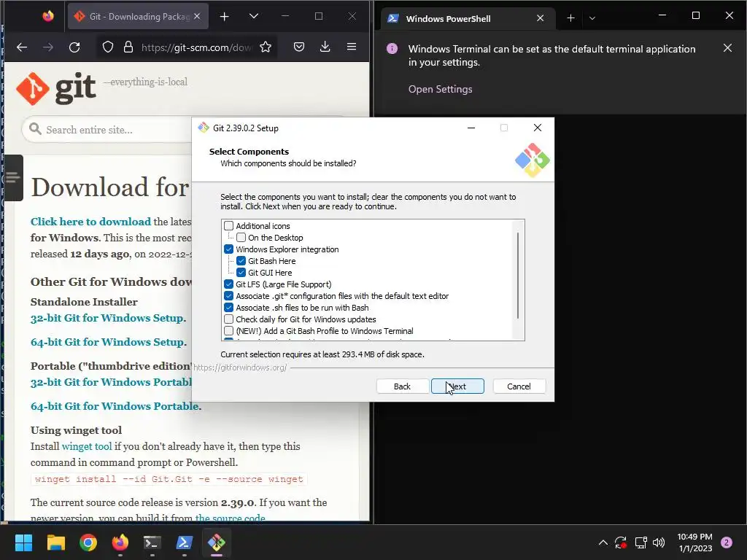Close the Git Downloading Package tab

pos(197,17)
